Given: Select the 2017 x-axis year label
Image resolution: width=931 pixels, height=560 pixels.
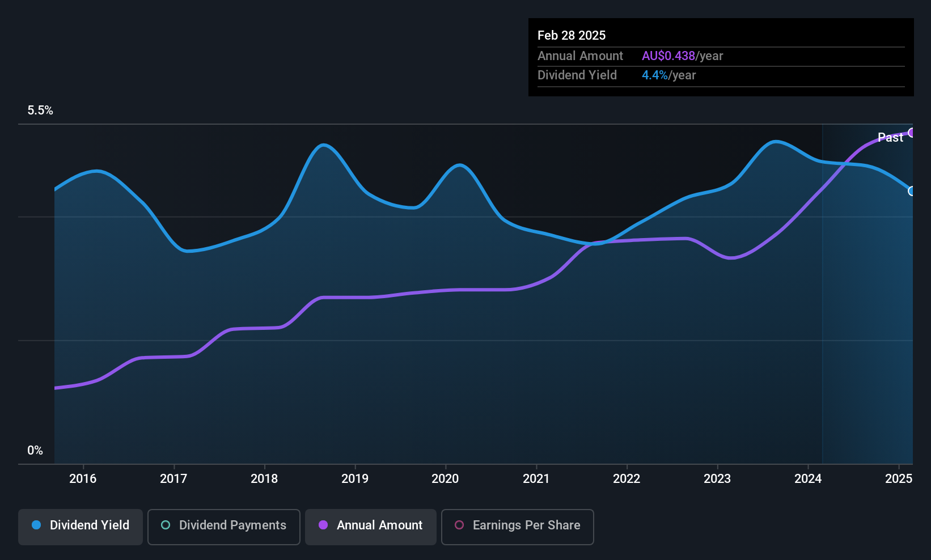Looking at the screenshot, I should [x=173, y=479].
